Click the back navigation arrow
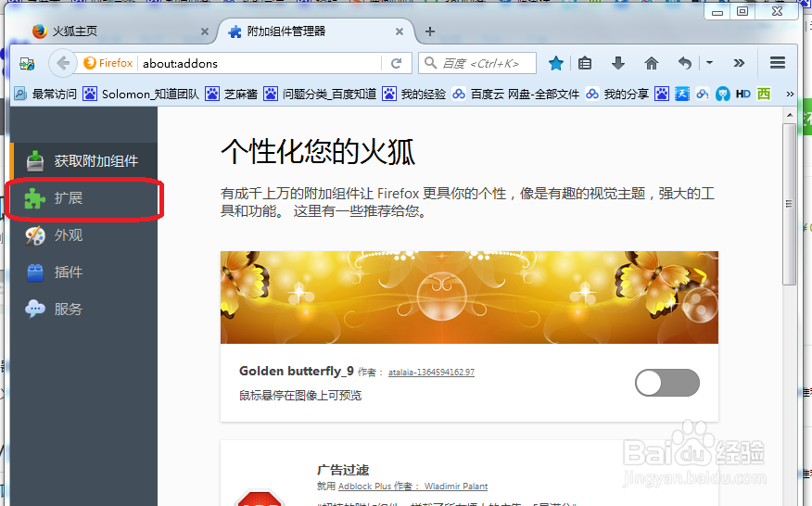Screen dimensions: 812x506 (x=63, y=63)
